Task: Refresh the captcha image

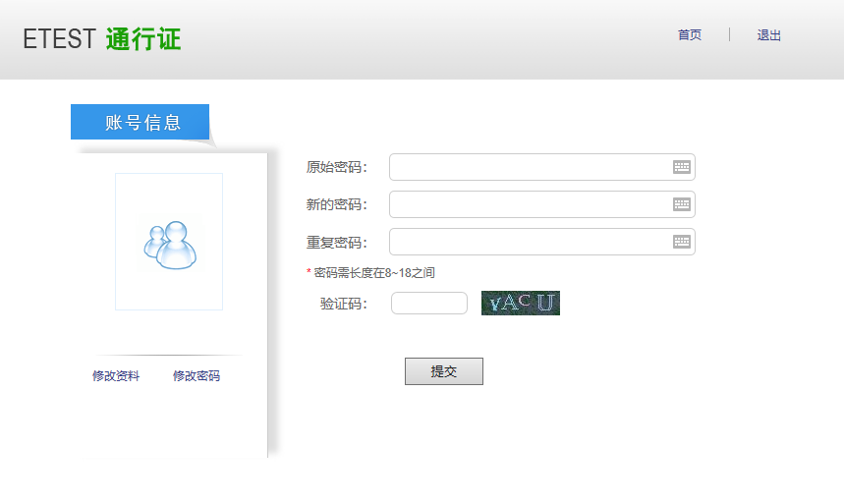Action: coord(520,304)
